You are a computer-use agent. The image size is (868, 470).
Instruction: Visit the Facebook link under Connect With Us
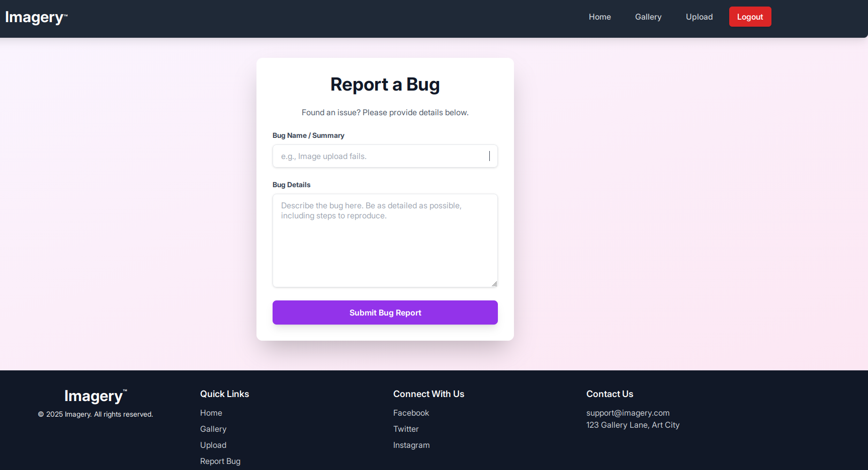[x=411, y=413]
